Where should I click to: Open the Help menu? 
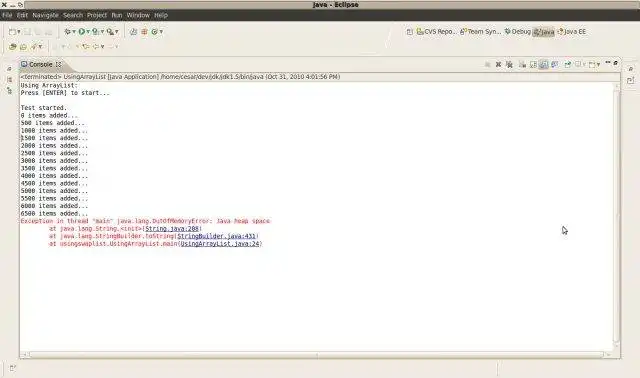(161, 15)
